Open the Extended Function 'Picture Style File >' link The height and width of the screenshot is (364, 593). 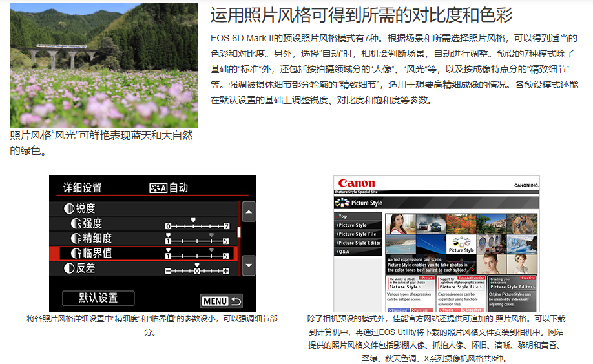tap(461, 287)
